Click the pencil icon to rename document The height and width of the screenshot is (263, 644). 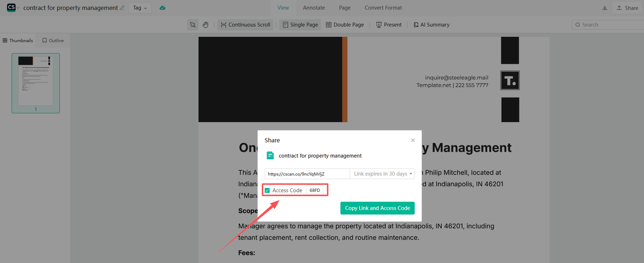(122, 8)
